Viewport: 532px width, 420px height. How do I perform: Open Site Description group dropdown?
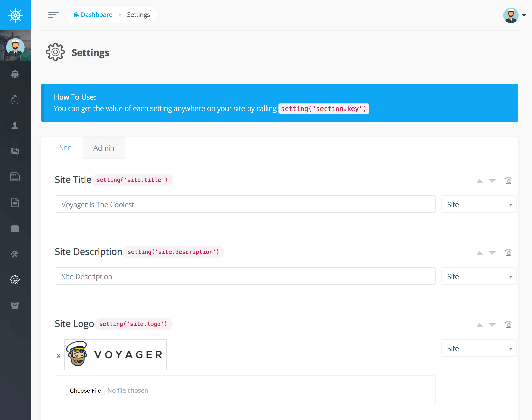pyautogui.click(x=479, y=276)
